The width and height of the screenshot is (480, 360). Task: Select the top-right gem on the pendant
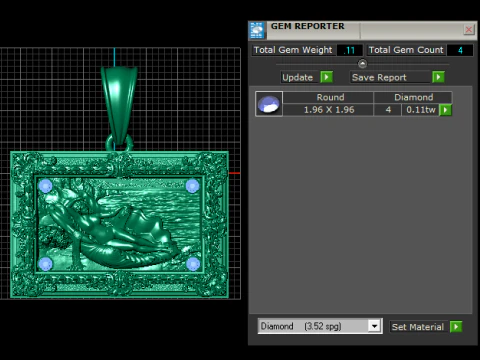(192, 186)
